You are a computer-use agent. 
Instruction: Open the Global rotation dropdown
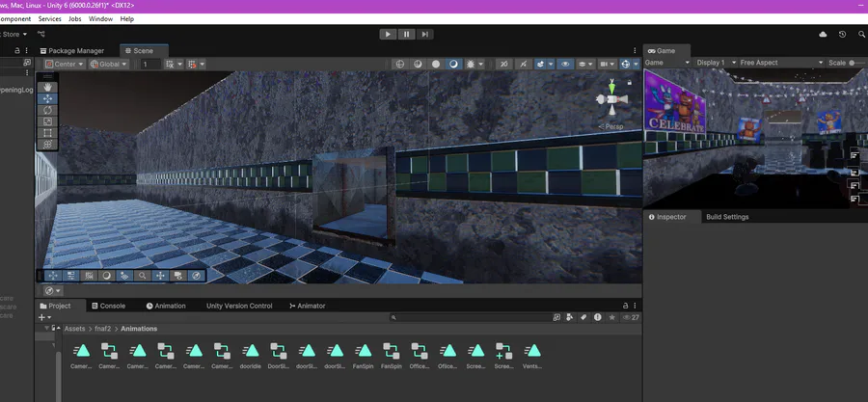tap(108, 65)
